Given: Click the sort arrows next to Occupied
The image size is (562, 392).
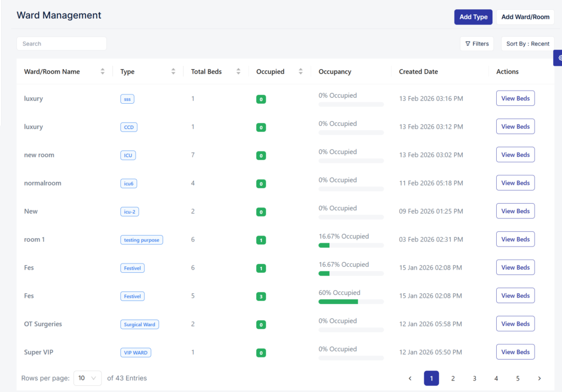Looking at the screenshot, I should point(301,71).
